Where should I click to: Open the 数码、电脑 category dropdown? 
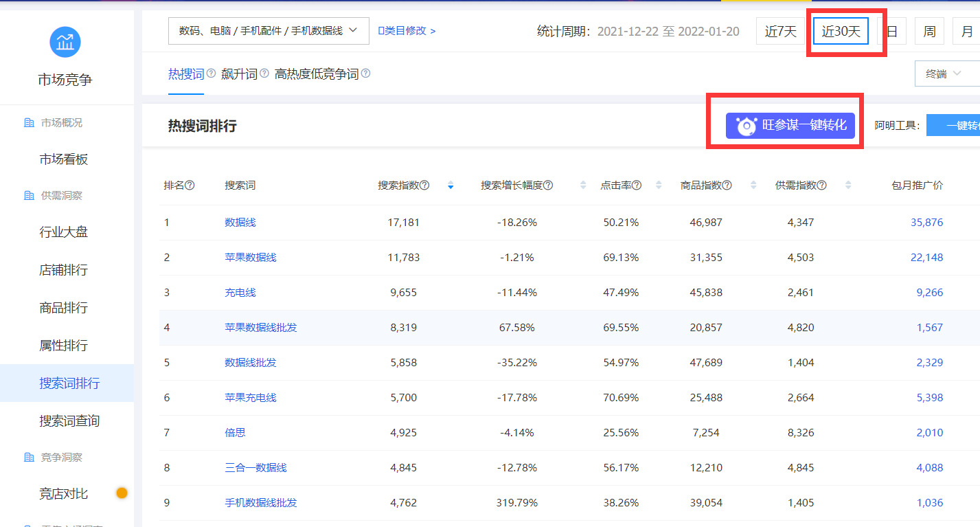coord(269,31)
